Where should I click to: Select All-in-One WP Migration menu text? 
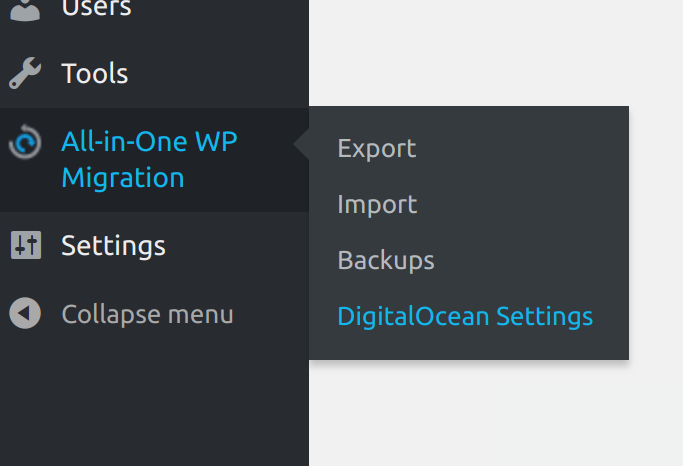point(149,142)
